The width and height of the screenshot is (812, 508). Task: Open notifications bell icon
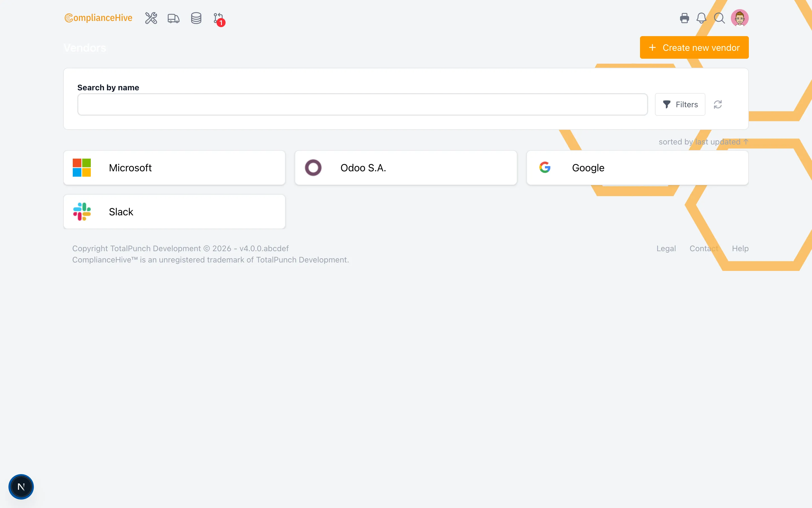coord(701,18)
